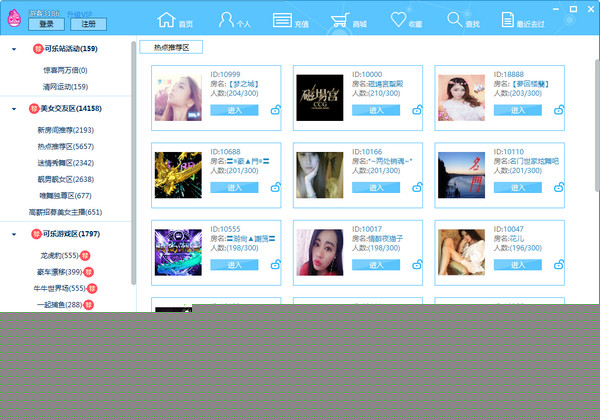Open thumbnail of room ID:18888
Viewport: 600px width, 420px height.
pos(461,98)
